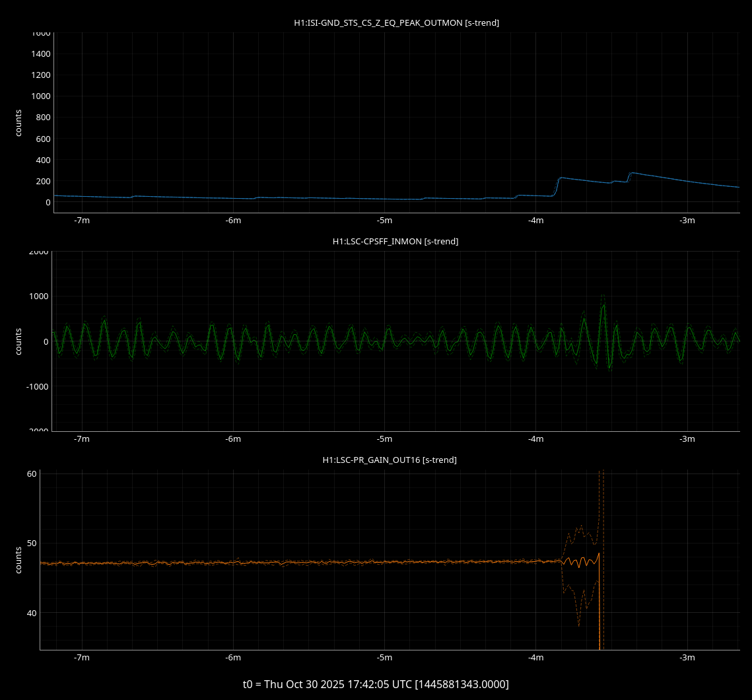The height and width of the screenshot is (700, 752).
Task: Click the 50 y-axis tick on bottom plot
Action: (30, 543)
